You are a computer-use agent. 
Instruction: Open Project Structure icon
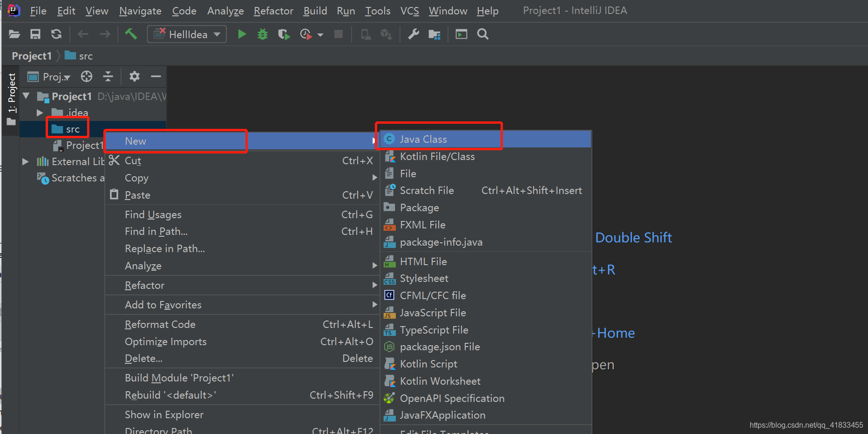coord(434,34)
